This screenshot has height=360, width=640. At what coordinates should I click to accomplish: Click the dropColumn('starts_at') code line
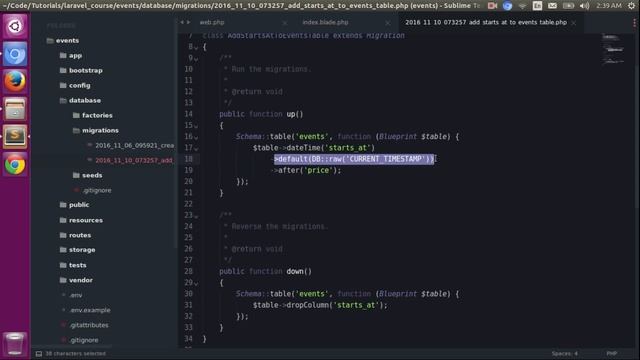(x=320, y=305)
